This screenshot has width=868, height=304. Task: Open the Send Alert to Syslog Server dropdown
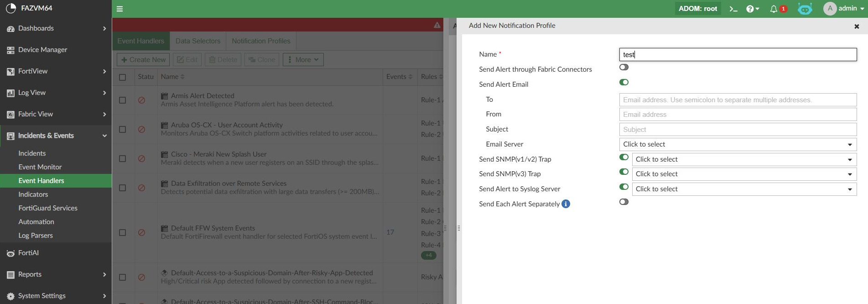click(744, 189)
